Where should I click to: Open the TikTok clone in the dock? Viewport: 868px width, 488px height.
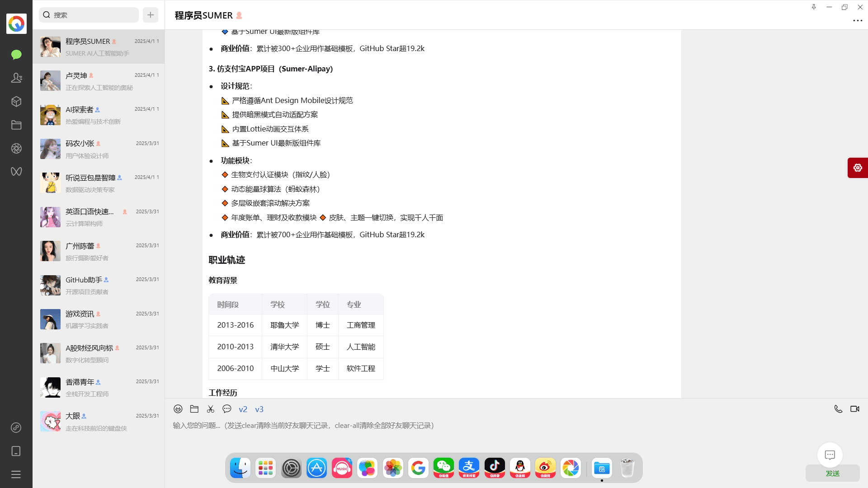pyautogui.click(x=495, y=468)
